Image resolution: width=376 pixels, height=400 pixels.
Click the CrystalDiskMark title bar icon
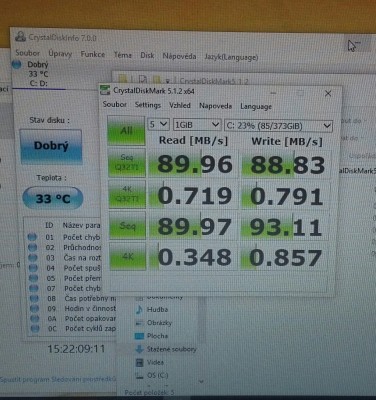tap(105, 90)
